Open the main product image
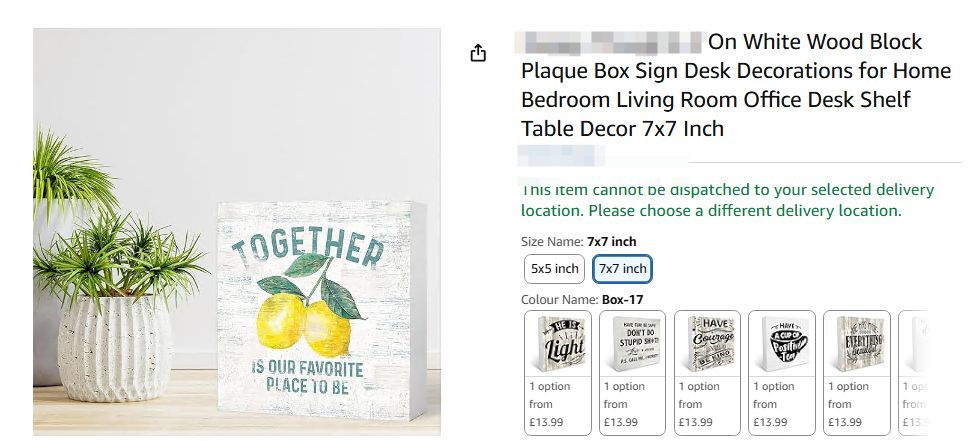 coord(237,232)
